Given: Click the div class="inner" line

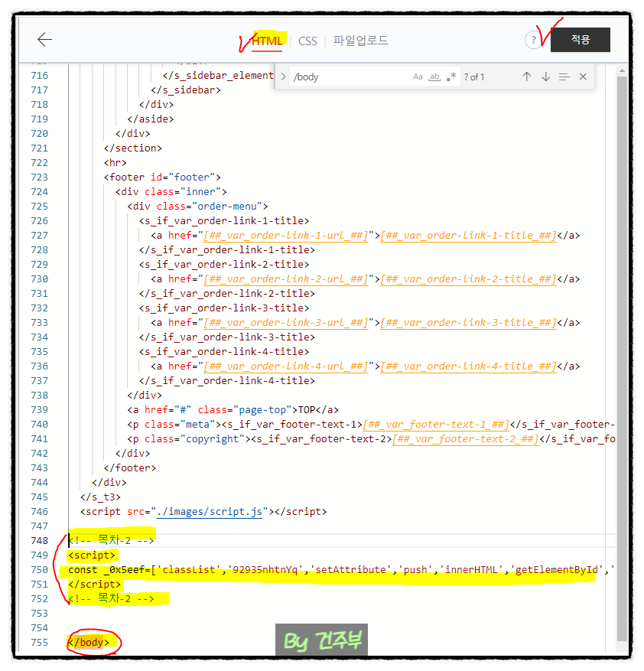Looking at the screenshot, I should (171, 192).
